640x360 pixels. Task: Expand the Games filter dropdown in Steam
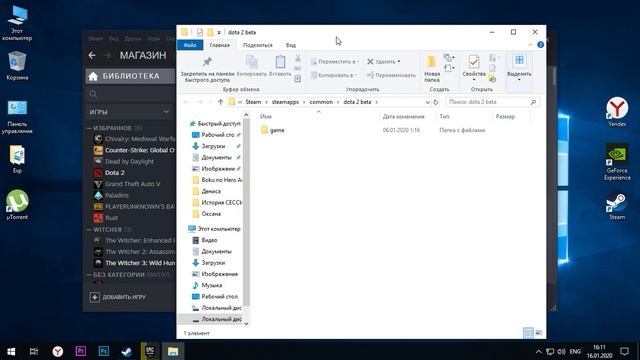[x=166, y=111]
